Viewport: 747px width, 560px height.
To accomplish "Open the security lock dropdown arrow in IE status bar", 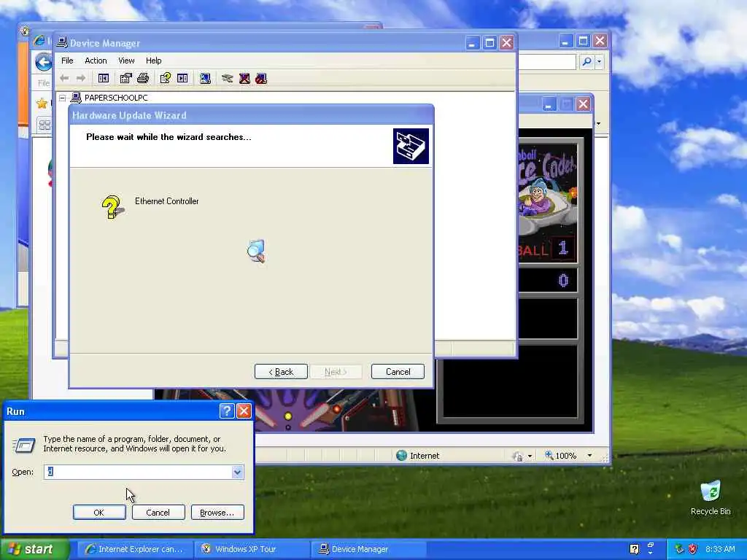I will pyautogui.click(x=530, y=456).
